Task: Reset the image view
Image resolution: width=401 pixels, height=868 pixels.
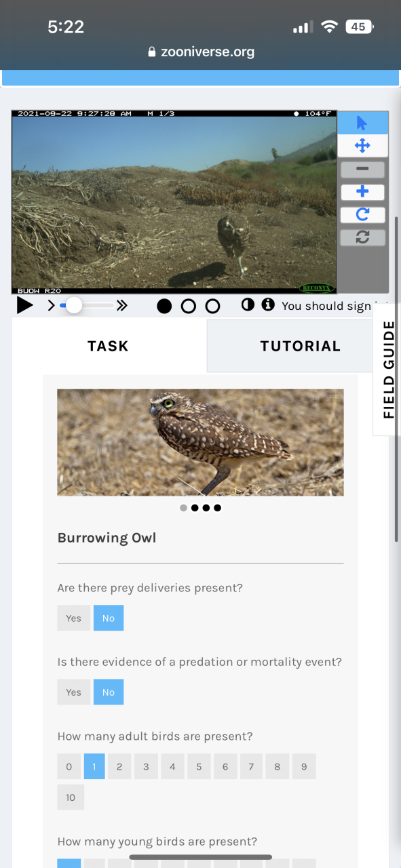Action: pyautogui.click(x=362, y=237)
